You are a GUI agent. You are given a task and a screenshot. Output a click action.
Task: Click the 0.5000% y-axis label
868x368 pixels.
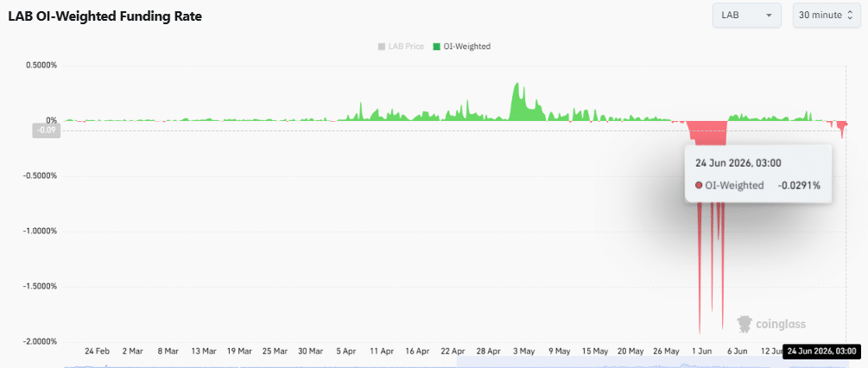point(41,66)
